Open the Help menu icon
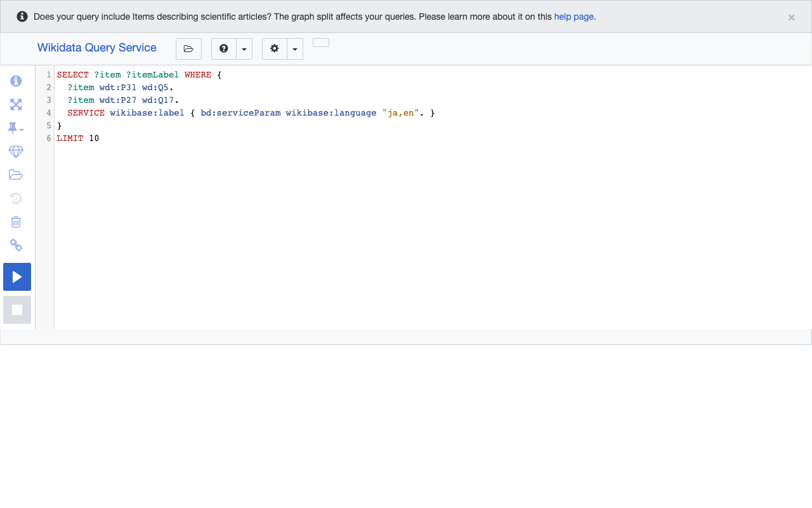This screenshot has width=812, height=508. [x=223, y=48]
